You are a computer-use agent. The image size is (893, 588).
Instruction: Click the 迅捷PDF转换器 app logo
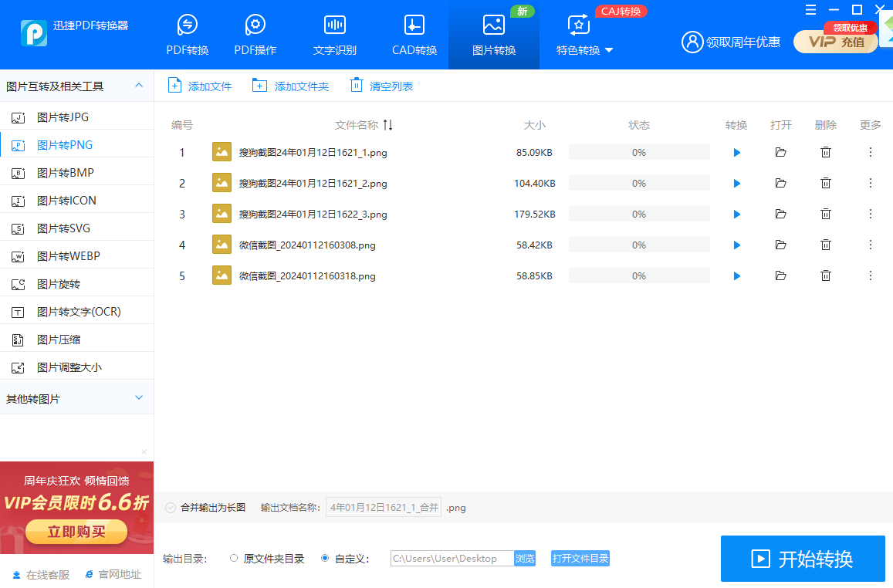(x=34, y=33)
